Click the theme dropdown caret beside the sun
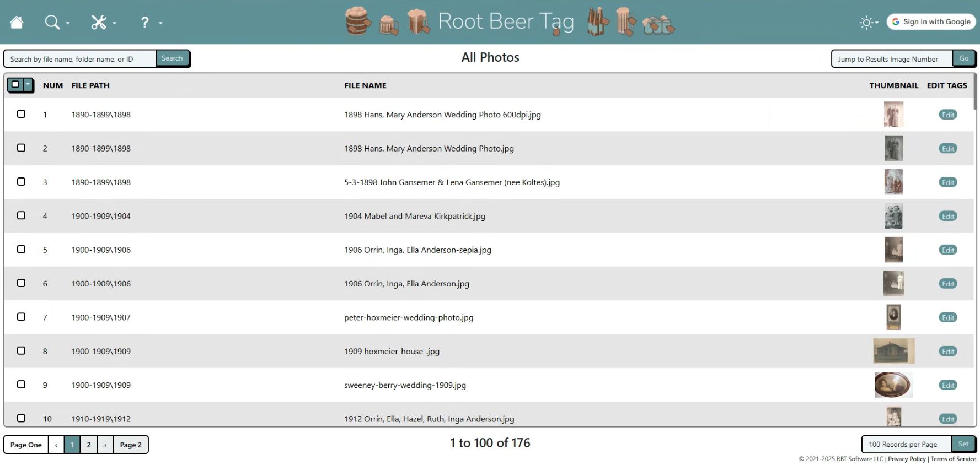 (x=876, y=23)
